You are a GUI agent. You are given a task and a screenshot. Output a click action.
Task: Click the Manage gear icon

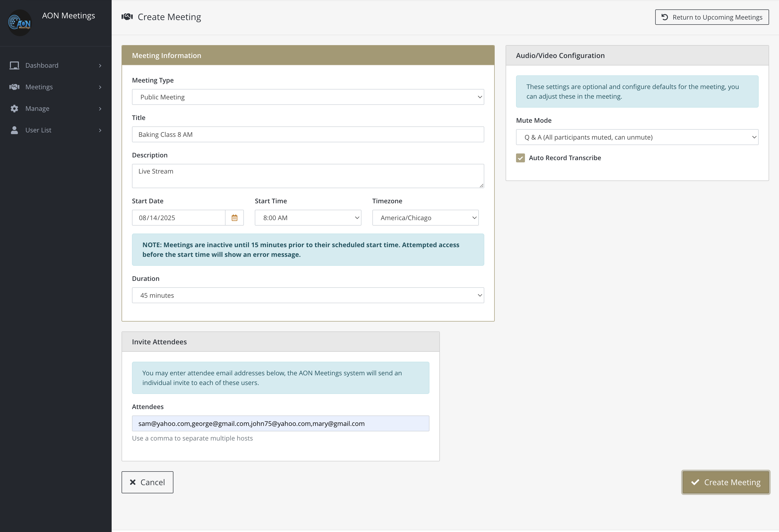tap(14, 109)
